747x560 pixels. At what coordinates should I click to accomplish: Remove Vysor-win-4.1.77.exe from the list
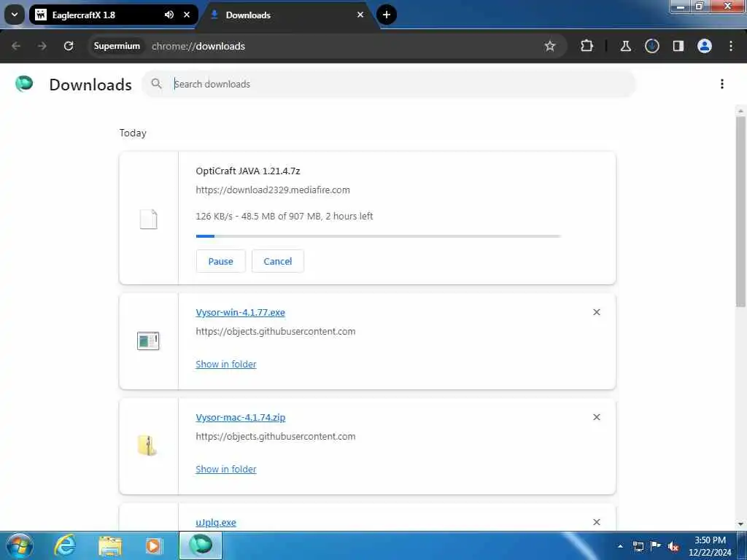coord(597,312)
